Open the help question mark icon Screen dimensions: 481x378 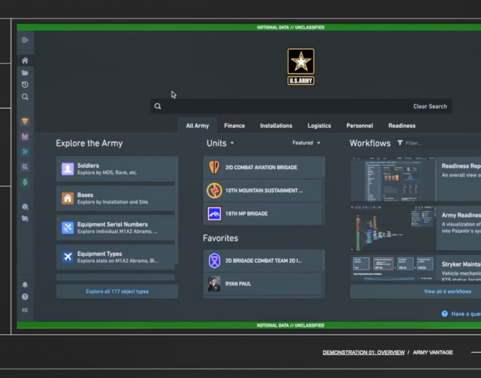click(x=25, y=297)
